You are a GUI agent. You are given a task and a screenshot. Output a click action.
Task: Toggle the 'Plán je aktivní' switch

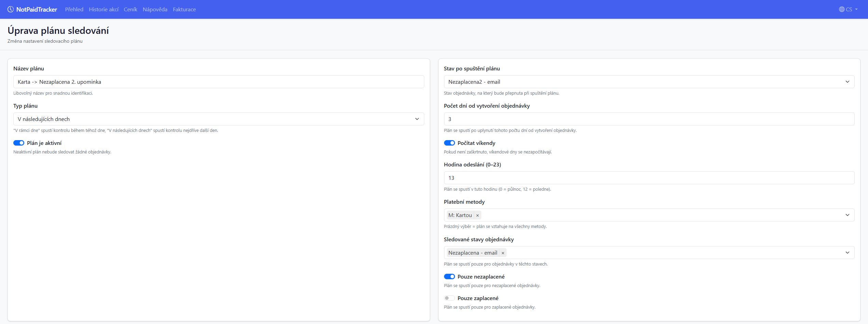[19, 143]
